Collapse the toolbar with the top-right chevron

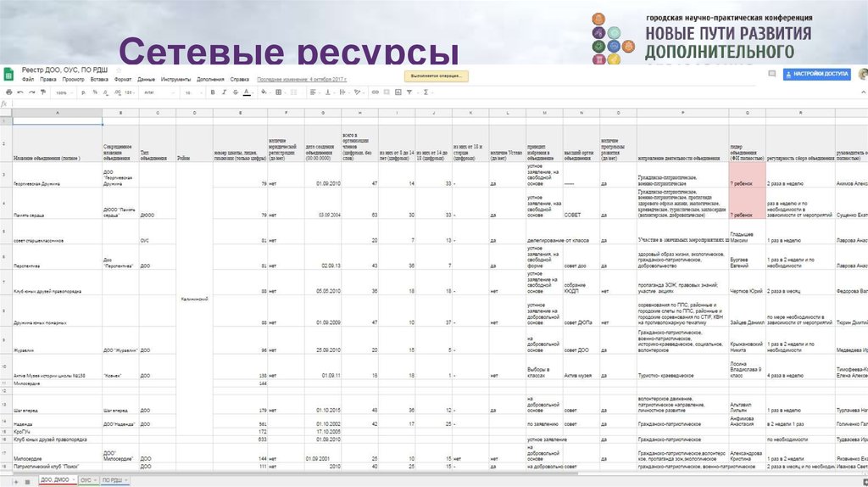(863, 92)
